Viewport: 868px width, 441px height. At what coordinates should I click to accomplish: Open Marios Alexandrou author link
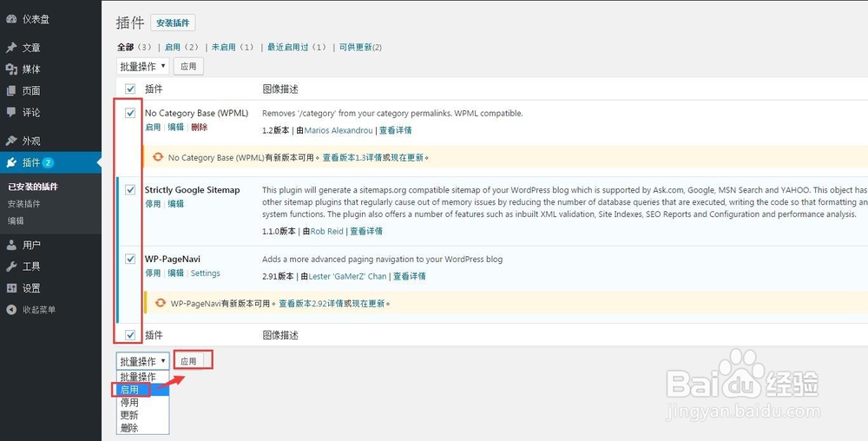click(x=339, y=130)
